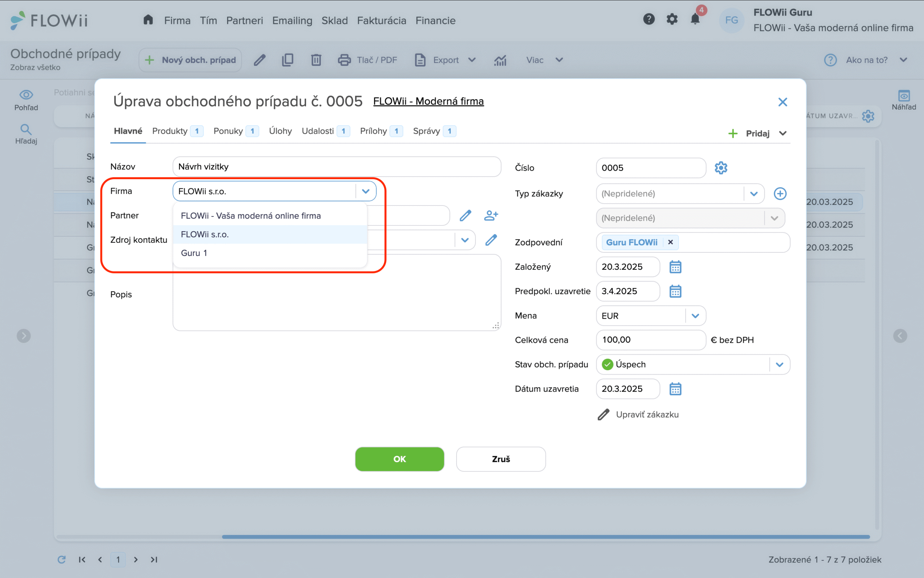The image size is (924, 578).
Task: Open Zdroj kontaktu dropdown arrow
Action: tap(465, 240)
